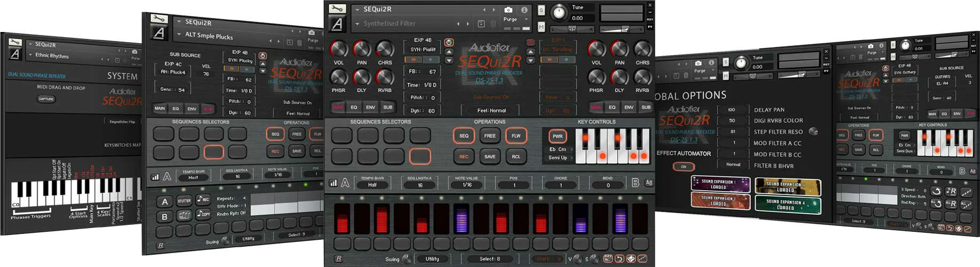Click the REC operation button
This screenshot has height=267, width=980.
click(x=464, y=156)
